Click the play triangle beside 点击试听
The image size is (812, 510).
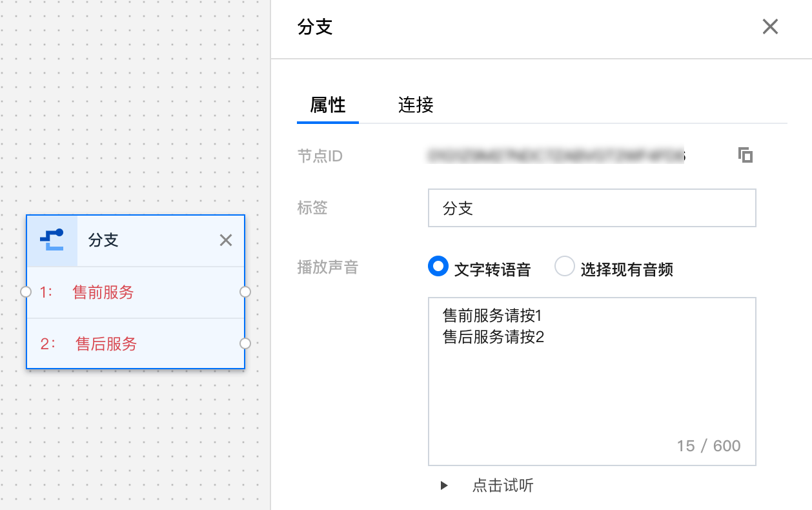click(444, 485)
